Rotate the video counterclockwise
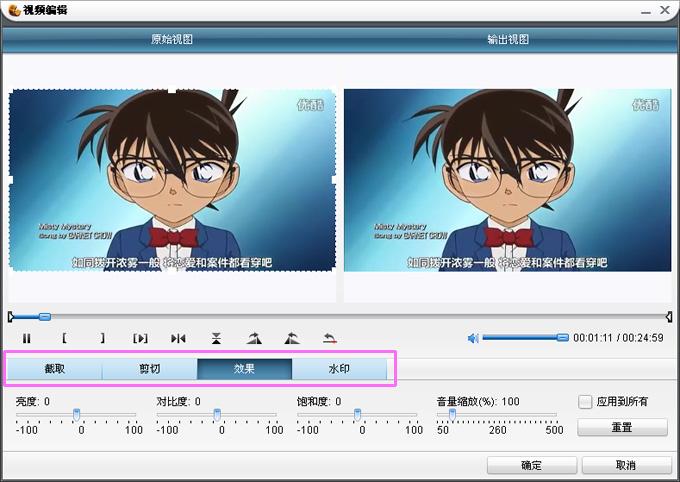The image size is (680, 482). pos(292,338)
